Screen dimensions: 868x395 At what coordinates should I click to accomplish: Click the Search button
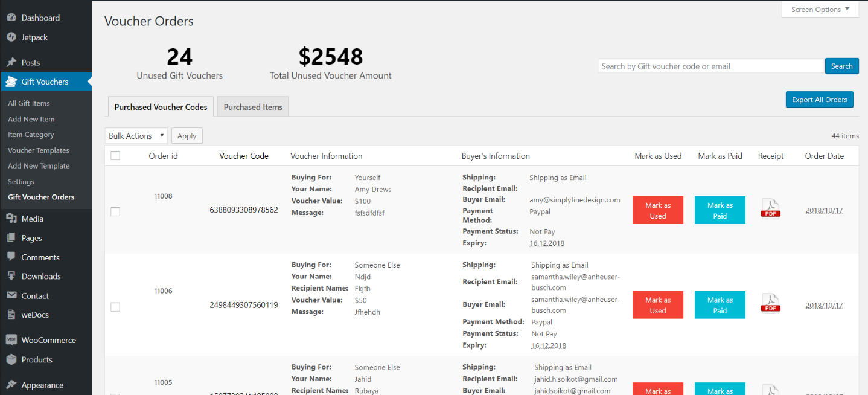click(841, 66)
